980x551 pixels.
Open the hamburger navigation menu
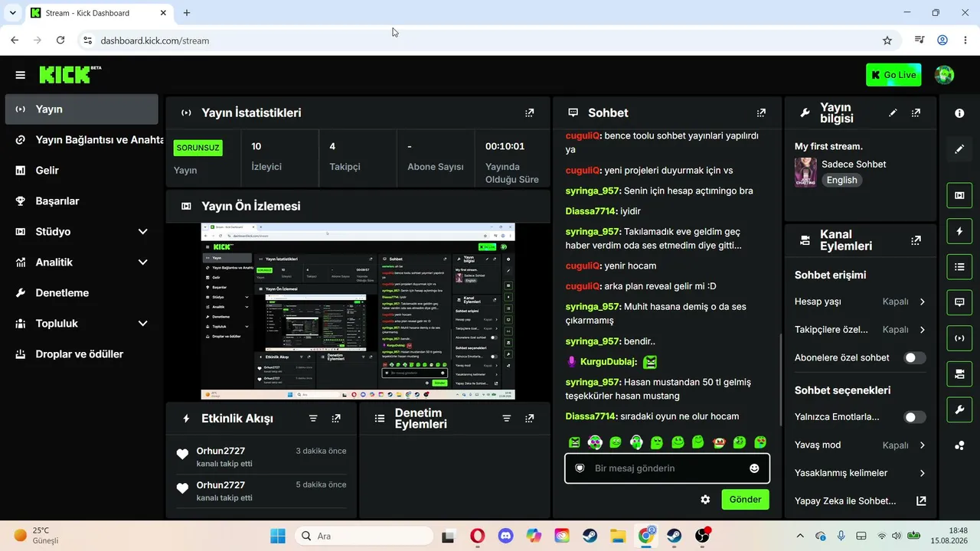[x=21, y=75]
